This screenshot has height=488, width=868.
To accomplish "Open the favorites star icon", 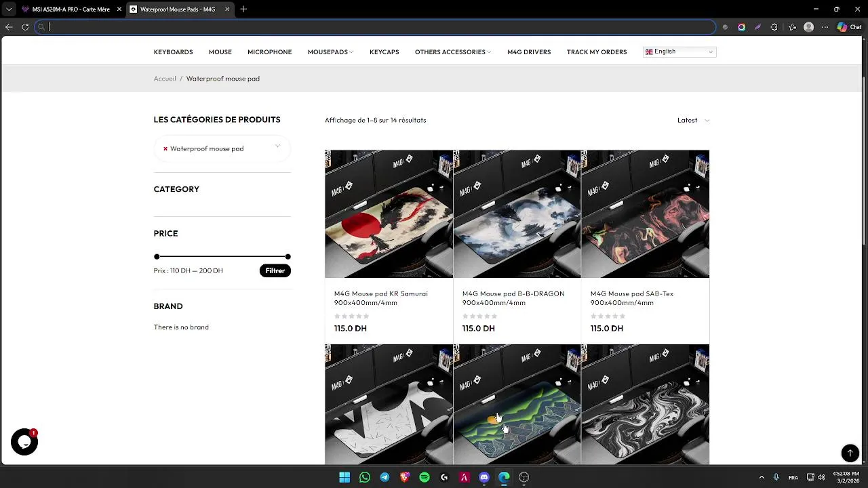I will [x=792, y=27].
